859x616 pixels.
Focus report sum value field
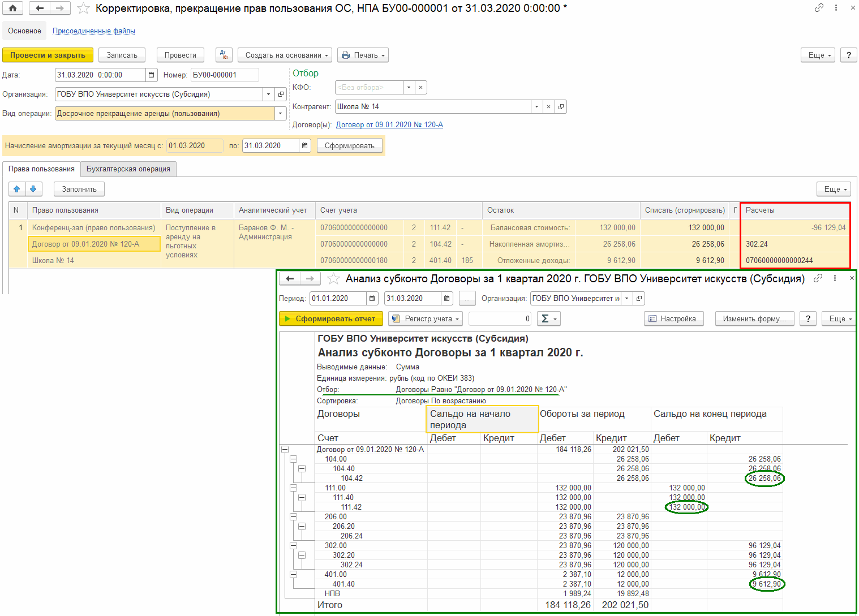[500, 318]
